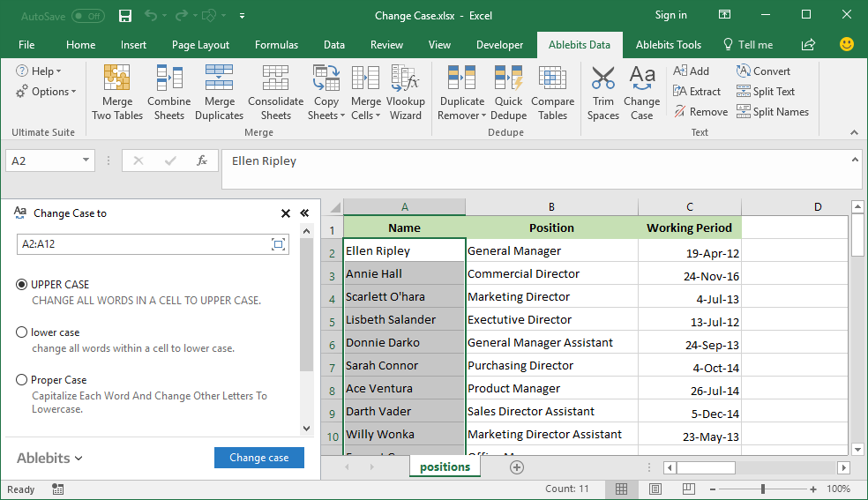Close the Change Case pane
The height and width of the screenshot is (500, 868).
coord(286,213)
